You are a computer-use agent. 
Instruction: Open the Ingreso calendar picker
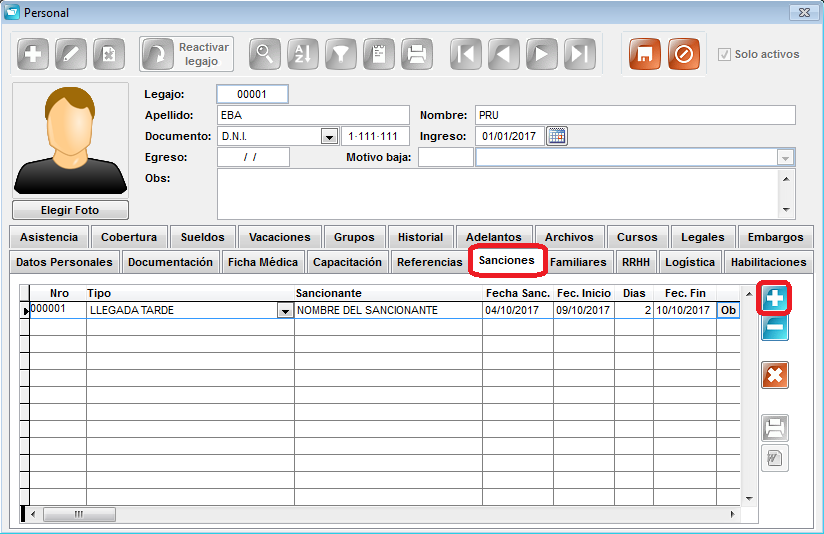(x=557, y=136)
